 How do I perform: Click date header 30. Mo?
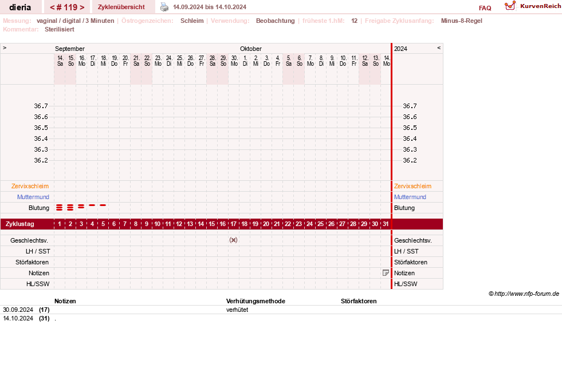234,61
